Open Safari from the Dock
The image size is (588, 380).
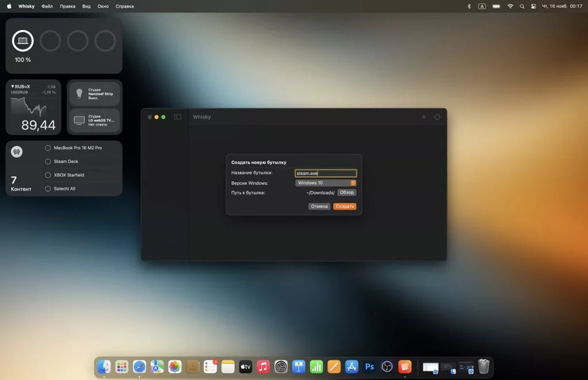140,367
